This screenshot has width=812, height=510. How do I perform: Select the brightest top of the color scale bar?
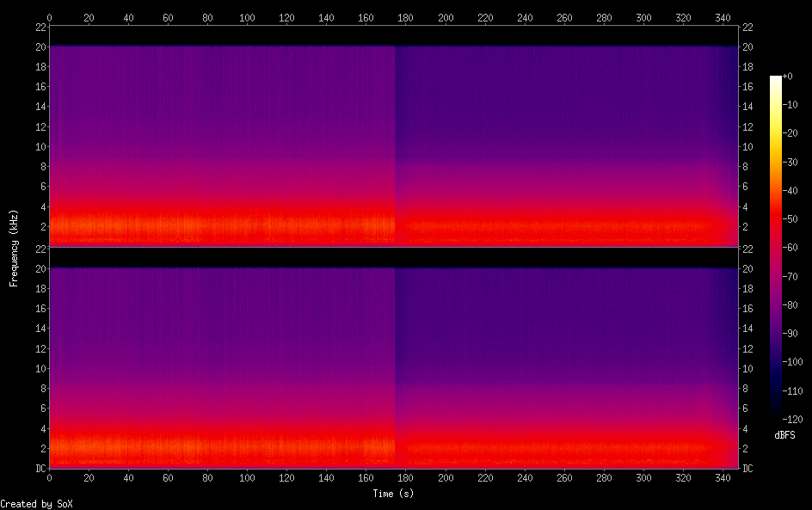pyautogui.click(x=777, y=79)
